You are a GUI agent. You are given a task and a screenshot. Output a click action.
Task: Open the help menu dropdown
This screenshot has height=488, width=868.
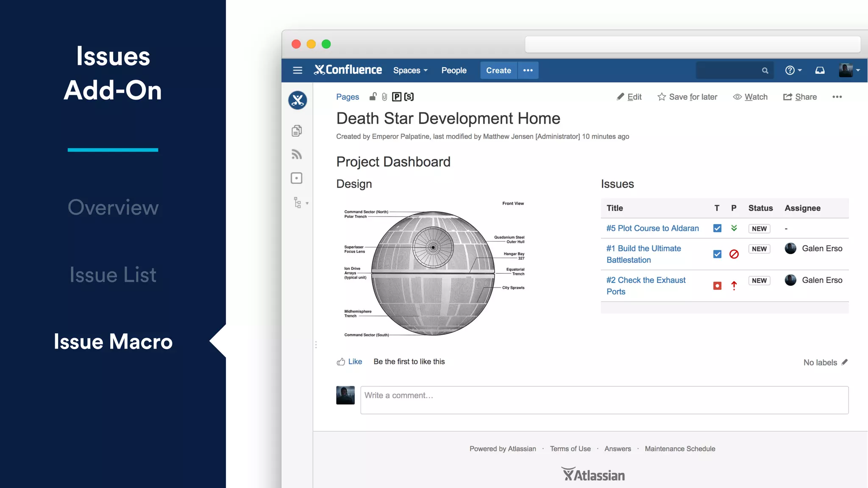(793, 70)
